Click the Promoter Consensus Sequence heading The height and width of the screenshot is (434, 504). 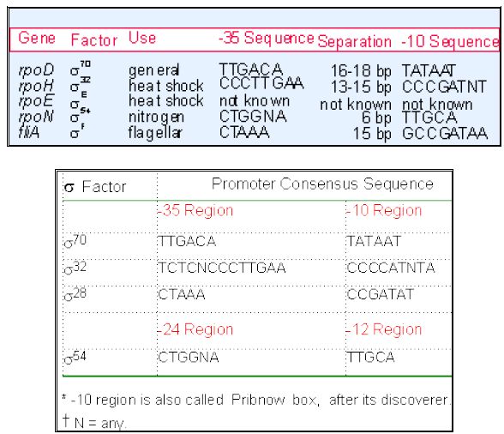(x=322, y=184)
